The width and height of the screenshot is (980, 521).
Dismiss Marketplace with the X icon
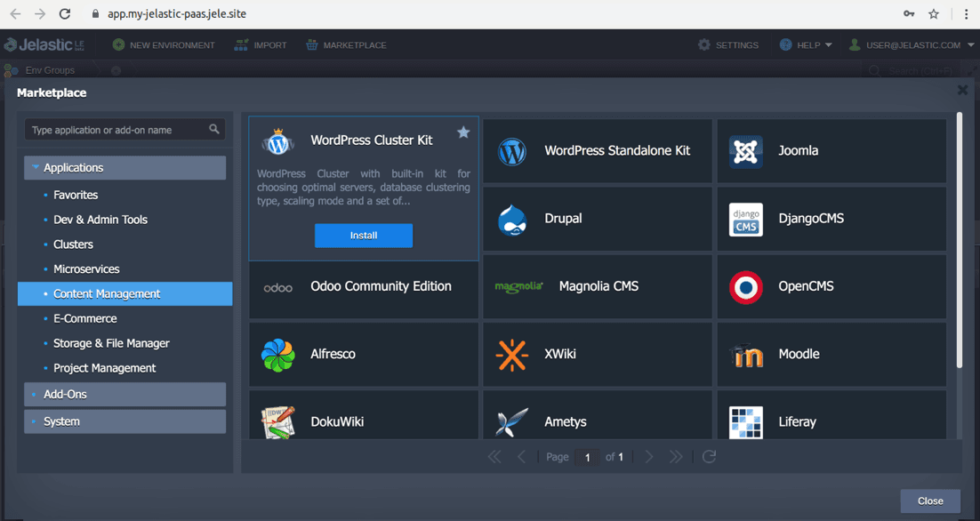pos(962,90)
